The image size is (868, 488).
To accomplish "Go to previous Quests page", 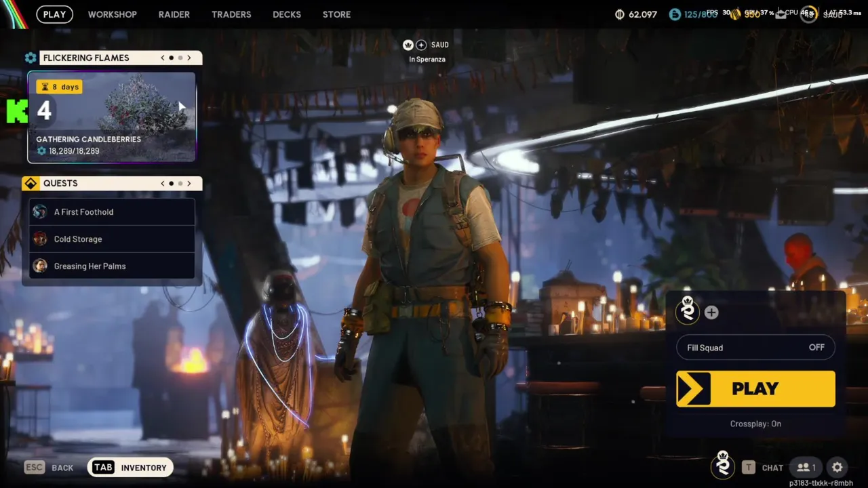I will [x=163, y=184].
